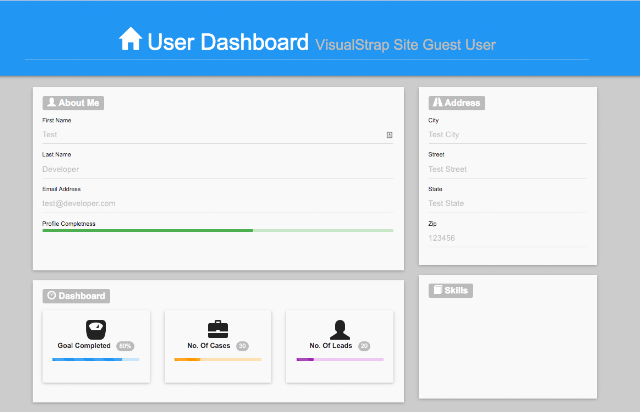
Task: Click the orange No. Of Cases progress bar
Action: (x=218, y=360)
